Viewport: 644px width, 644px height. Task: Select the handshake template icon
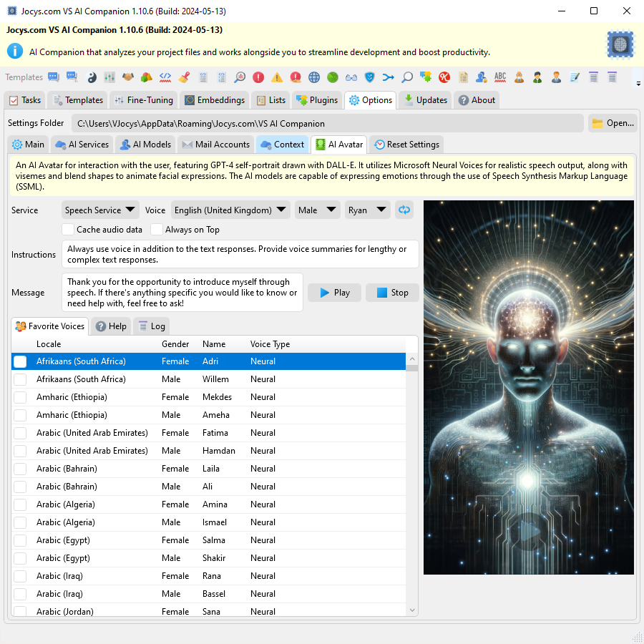pyautogui.click(x=129, y=77)
